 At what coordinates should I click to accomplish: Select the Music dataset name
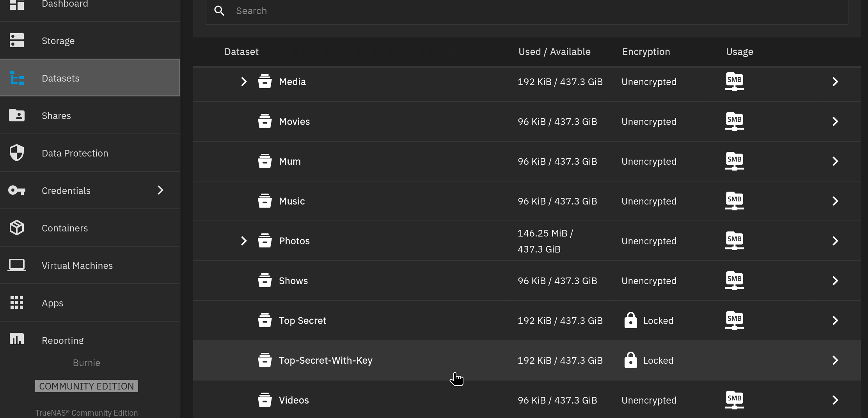click(292, 201)
